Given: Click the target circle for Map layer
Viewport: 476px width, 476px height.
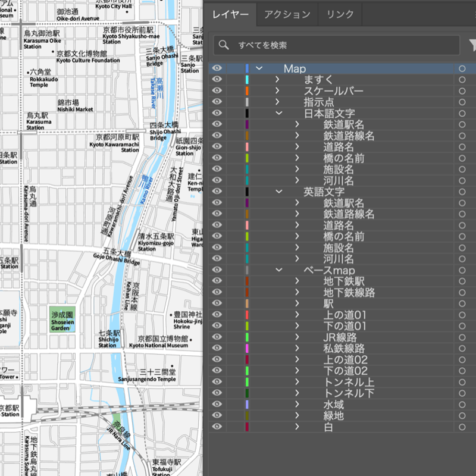Looking at the screenshot, I should coord(462,68).
